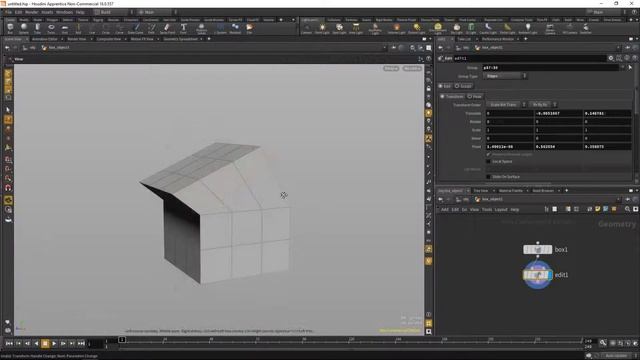
Task: Select the Edit radio button
Action: (x=444, y=86)
